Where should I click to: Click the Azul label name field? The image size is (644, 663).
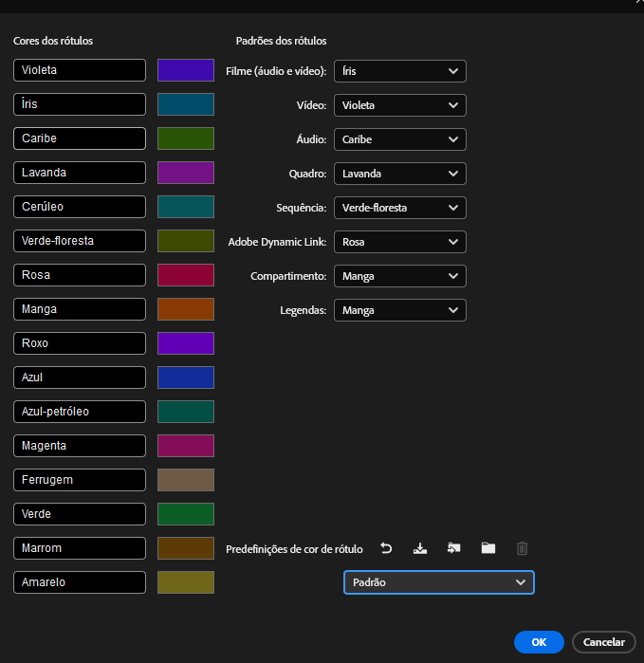pos(80,378)
